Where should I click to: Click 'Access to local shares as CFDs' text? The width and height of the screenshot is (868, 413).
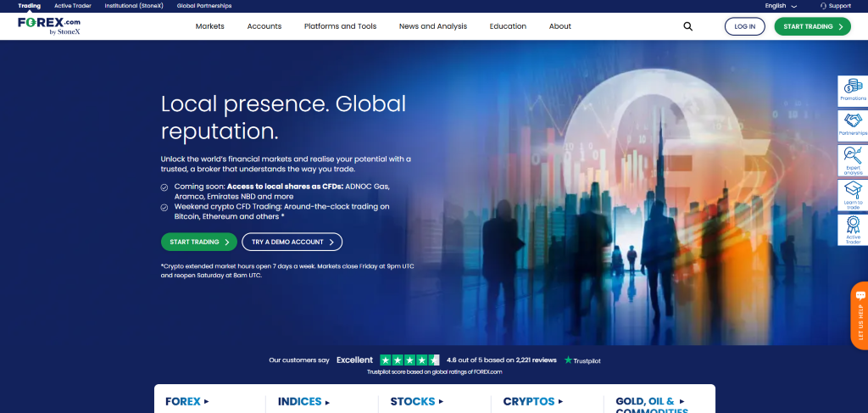click(x=286, y=187)
